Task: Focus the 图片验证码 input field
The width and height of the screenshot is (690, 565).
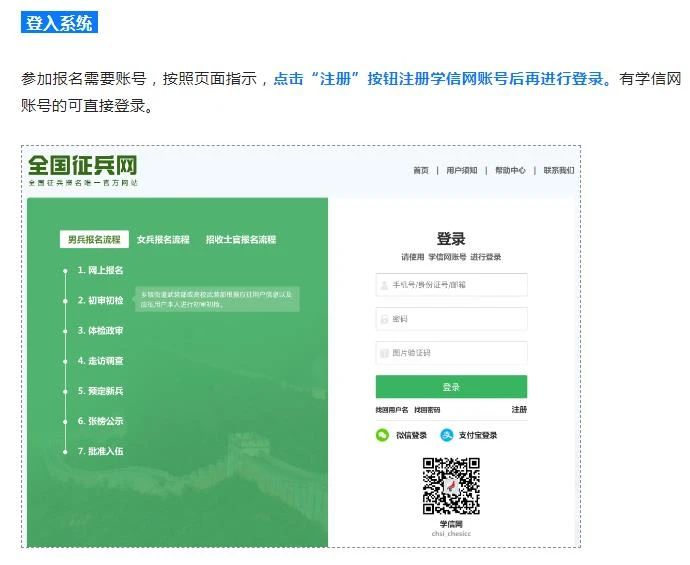Action: click(x=451, y=352)
